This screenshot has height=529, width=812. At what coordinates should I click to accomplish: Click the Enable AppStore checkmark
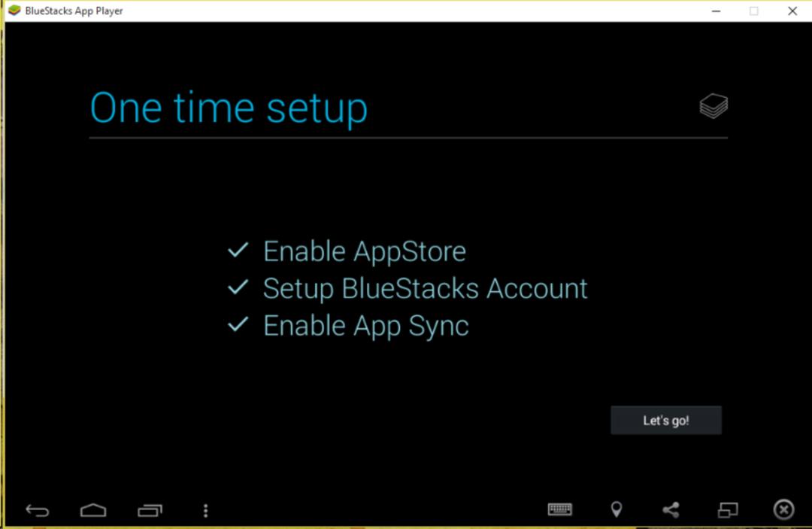coord(238,251)
